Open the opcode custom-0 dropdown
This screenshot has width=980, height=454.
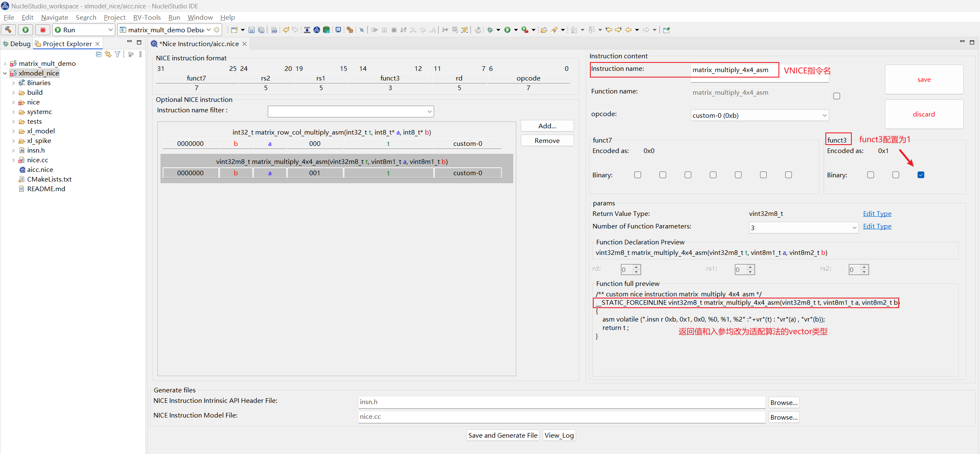point(824,115)
